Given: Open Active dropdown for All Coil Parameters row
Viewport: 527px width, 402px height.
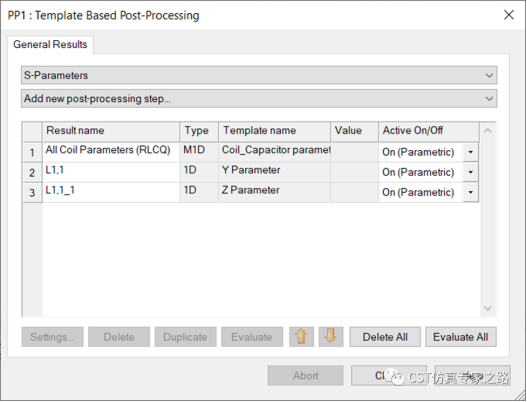Looking at the screenshot, I should [471, 152].
